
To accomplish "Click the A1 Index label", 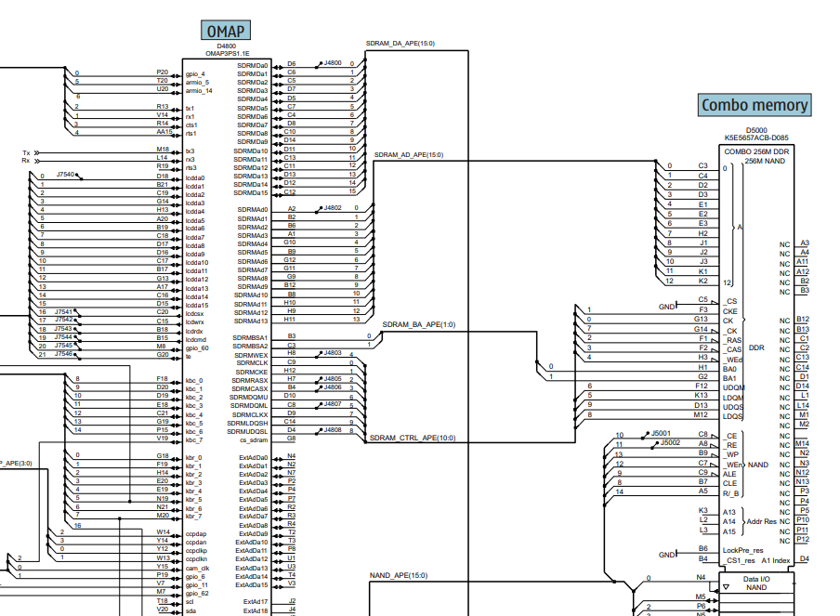I will click(776, 560).
